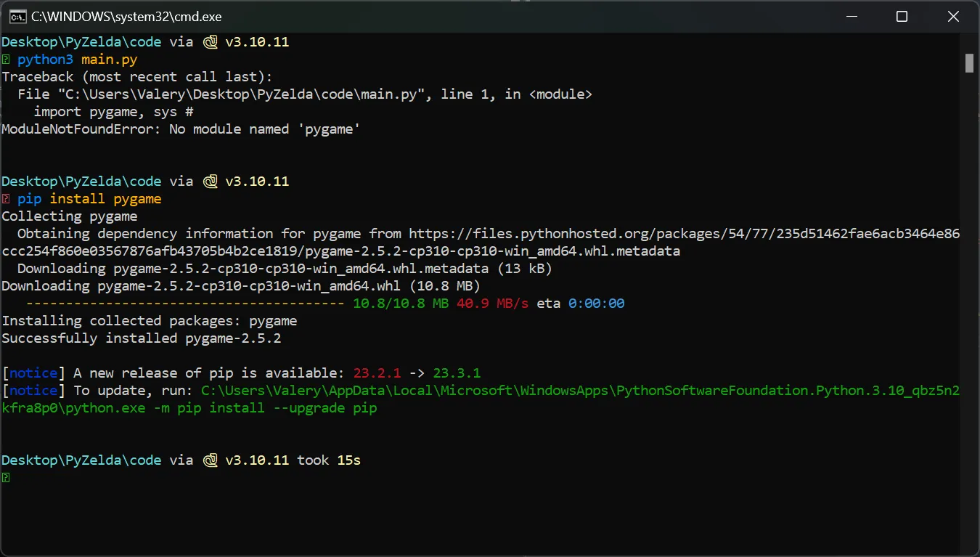Click the Python snake icon in the last prompt
The width and height of the screenshot is (980, 557).
211,460
